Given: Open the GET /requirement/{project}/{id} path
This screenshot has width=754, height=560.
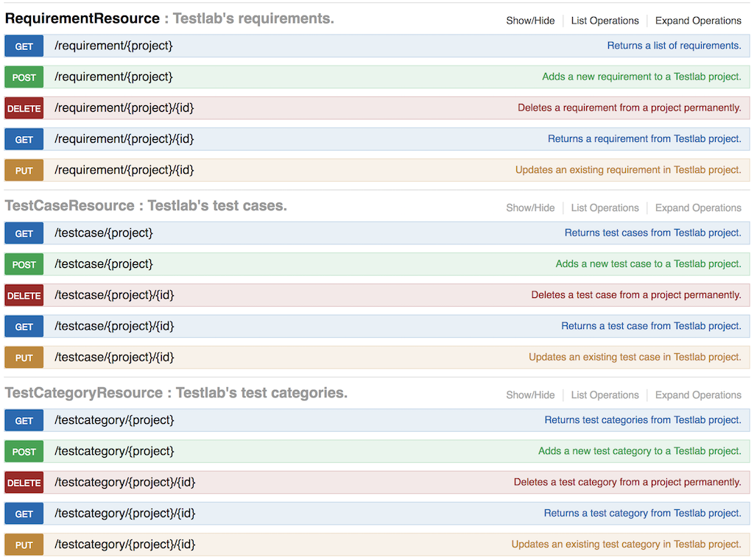Looking at the screenshot, I should [124, 139].
